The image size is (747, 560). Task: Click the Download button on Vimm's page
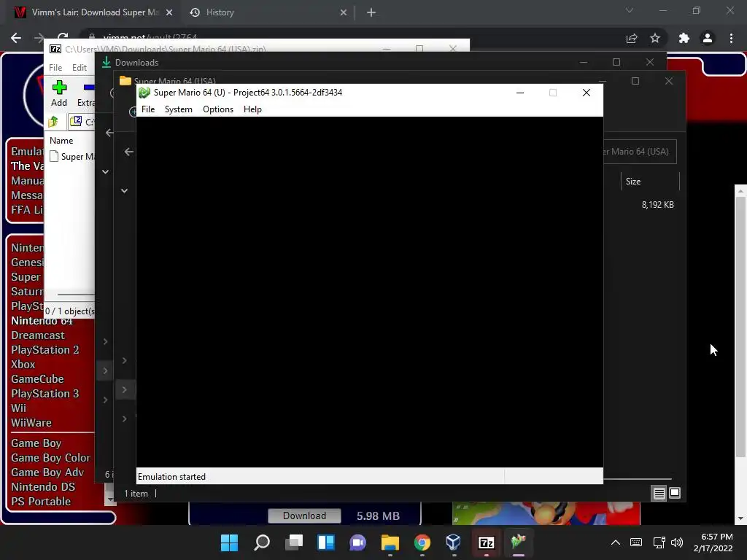[304, 516]
